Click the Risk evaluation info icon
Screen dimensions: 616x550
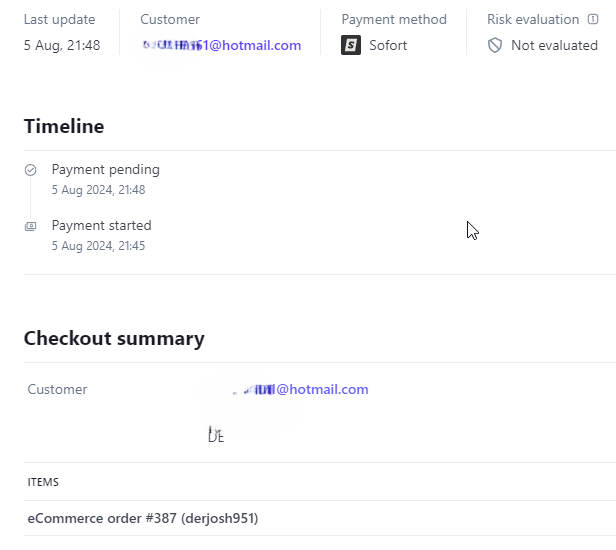pos(593,19)
